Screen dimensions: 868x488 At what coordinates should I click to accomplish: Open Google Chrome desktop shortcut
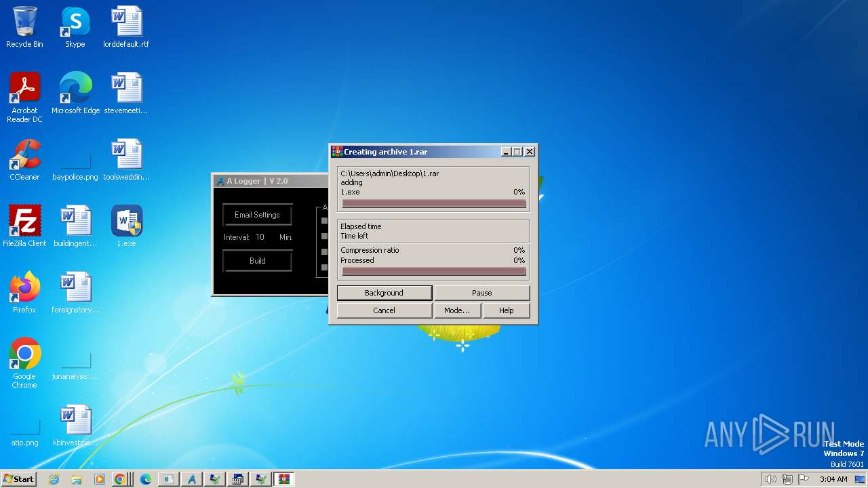(24, 363)
